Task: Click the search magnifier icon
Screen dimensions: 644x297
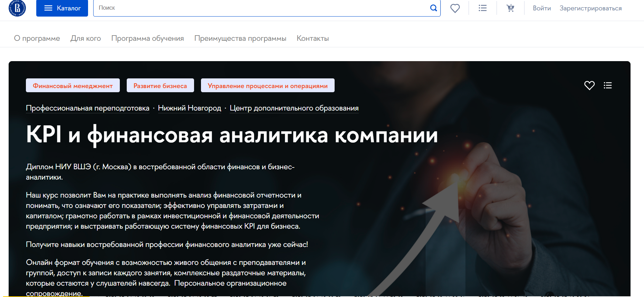Action: (x=433, y=8)
